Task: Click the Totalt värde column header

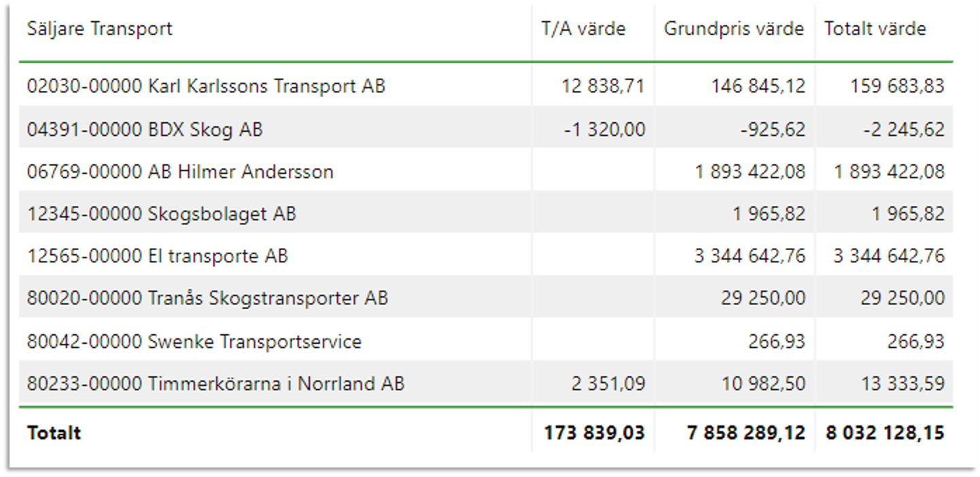Action: pos(875,29)
